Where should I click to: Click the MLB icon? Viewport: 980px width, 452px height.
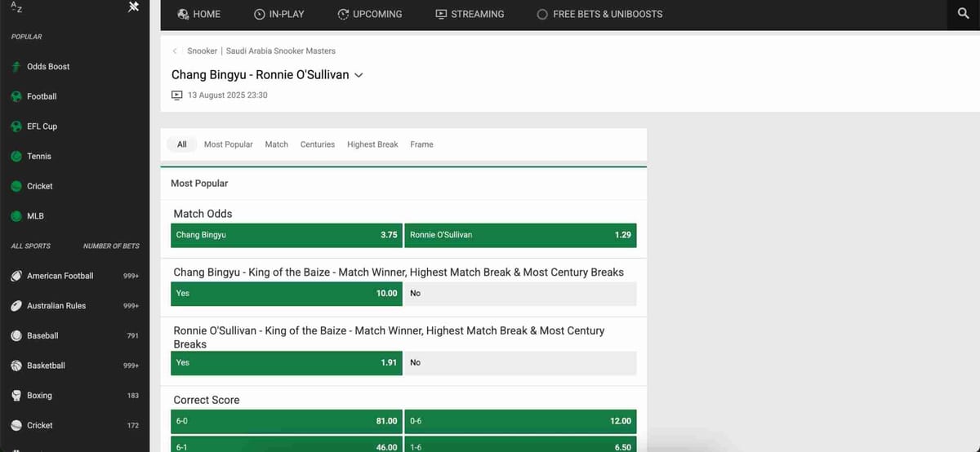[x=16, y=216]
